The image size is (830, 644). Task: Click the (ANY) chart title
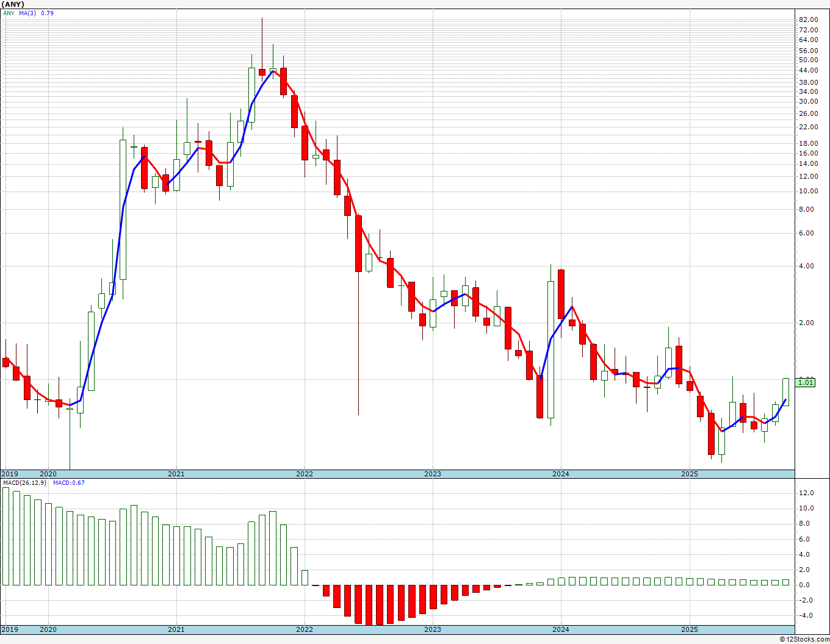[x=12, y=4]
